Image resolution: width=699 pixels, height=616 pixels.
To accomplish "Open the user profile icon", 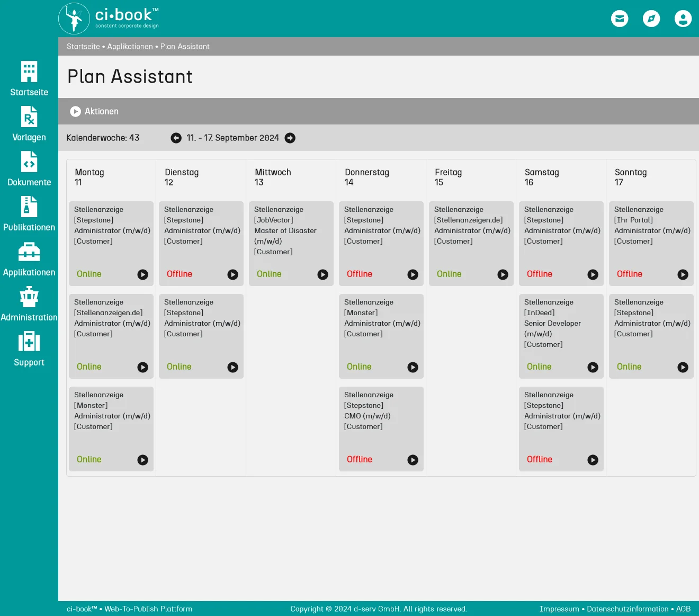I will [x=683, y=19].
